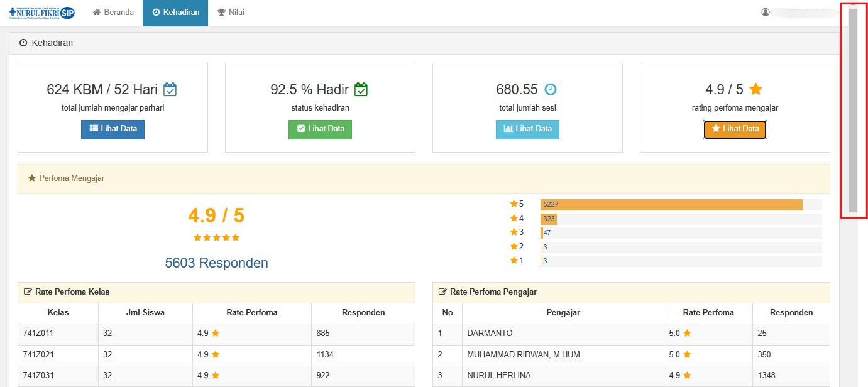
Task: Click the edit icon in Rate Perfoma Pengajar header
Action: (x=442, y=292)
